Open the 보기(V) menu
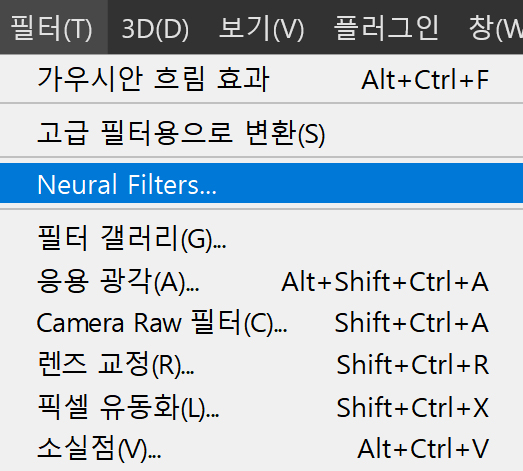The height and width of the screenshot is (471, 523). [262, 27]
